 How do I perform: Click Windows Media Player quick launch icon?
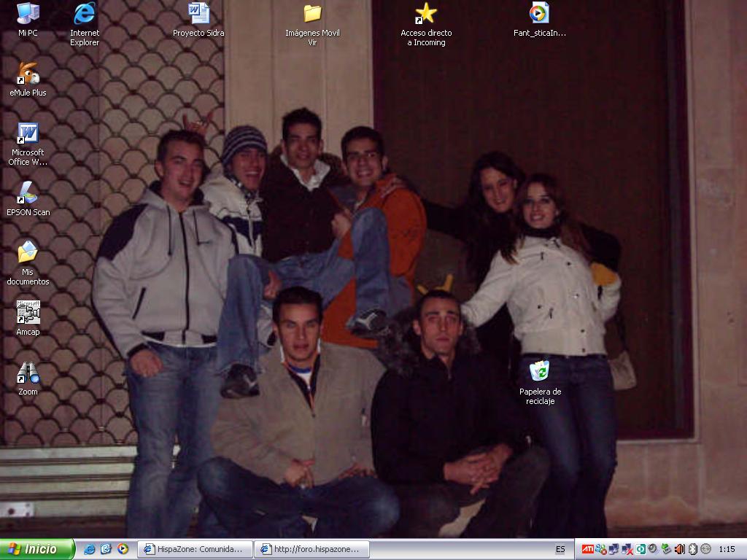pyautogui.click(x=123, y=549)
